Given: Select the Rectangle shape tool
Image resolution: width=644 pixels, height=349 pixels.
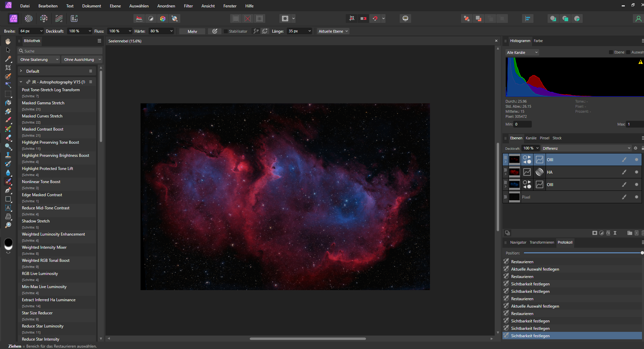Looking at the screenshot, I should [x=8, y=199].
